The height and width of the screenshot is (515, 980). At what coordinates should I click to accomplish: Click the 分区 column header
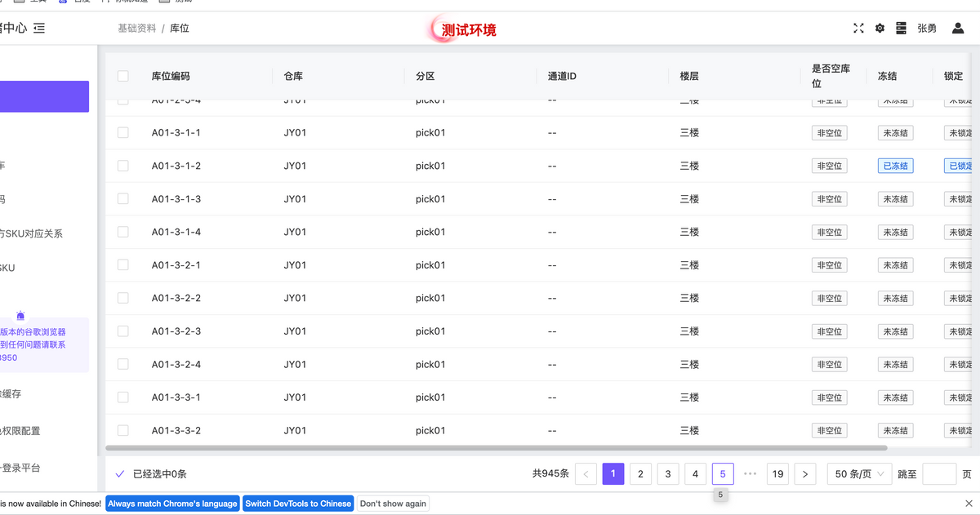point(425,76)
